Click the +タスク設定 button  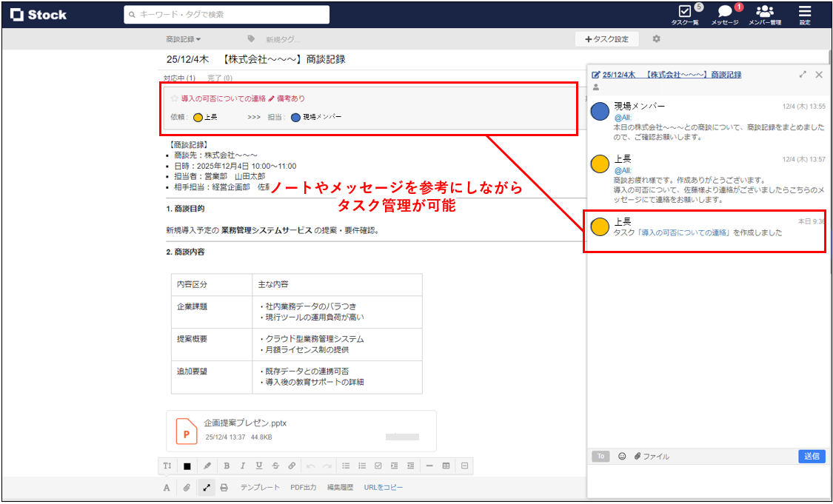pos(606,38)
